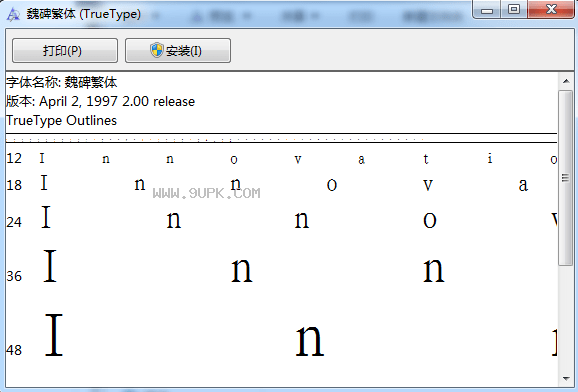Click the letter o in the 24 row

click(430, 221)
